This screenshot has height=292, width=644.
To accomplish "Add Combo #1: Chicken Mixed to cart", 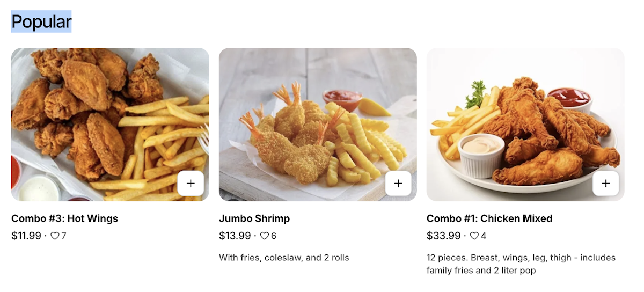I will (606, 184).
